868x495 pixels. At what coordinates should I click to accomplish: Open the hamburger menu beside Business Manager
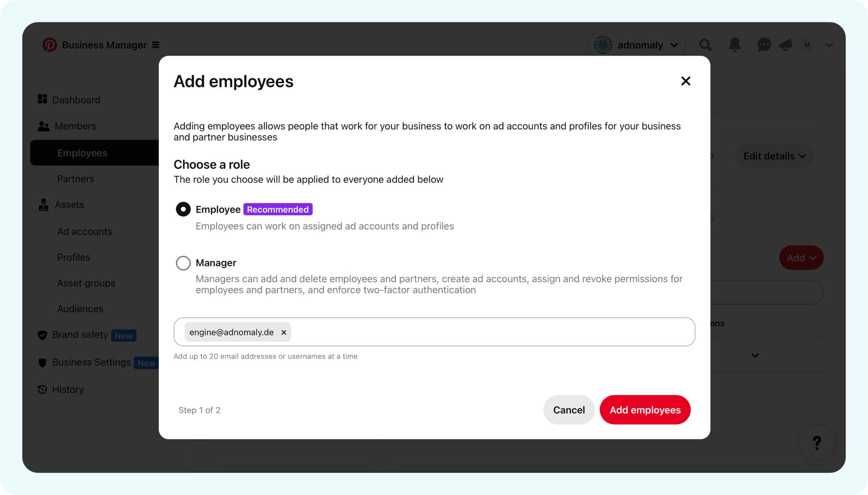pos(156,45)
